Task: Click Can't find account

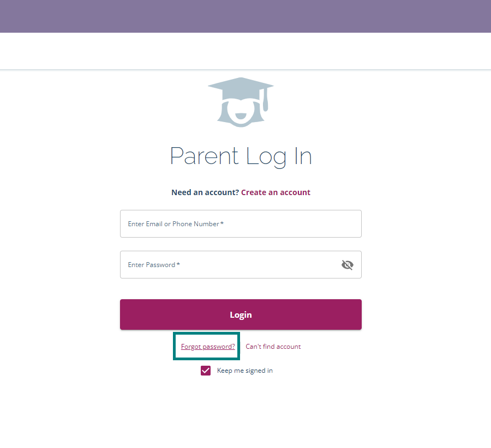Action: coord(273,346)
